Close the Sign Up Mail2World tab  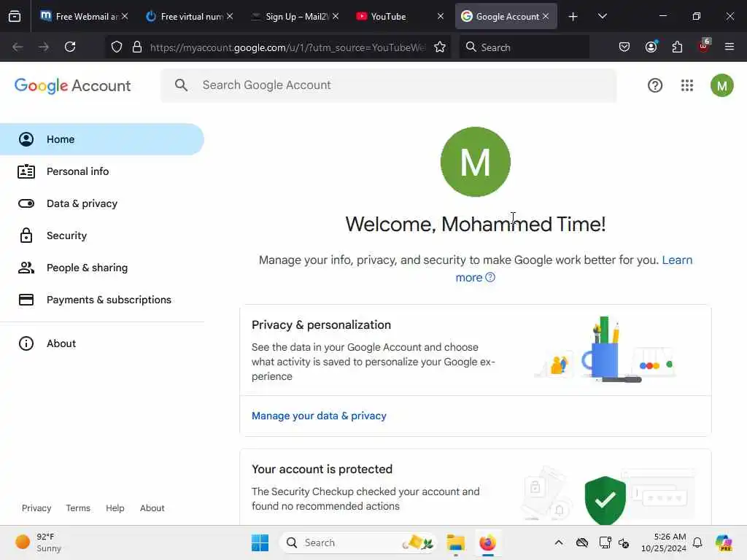(x=336, y=16)
